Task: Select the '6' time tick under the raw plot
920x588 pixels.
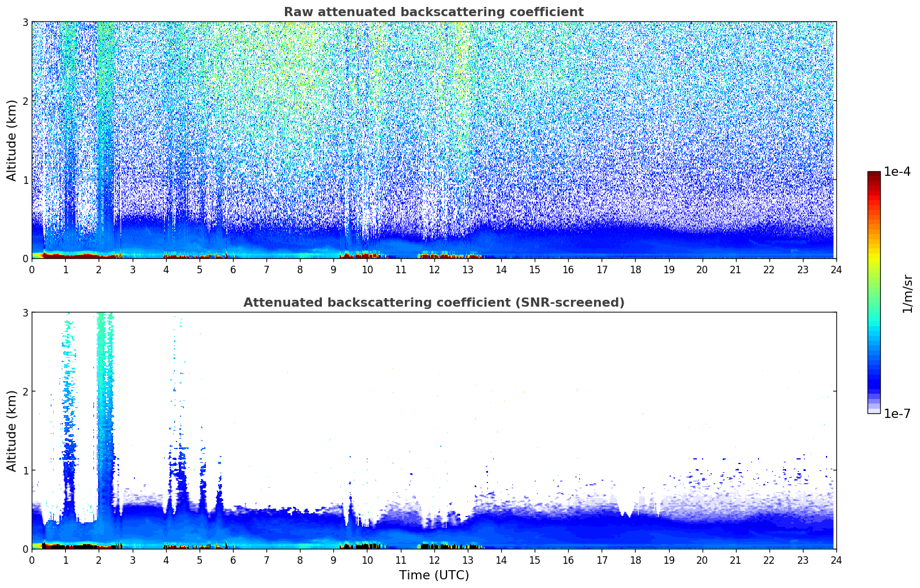Action: point(233,269)
